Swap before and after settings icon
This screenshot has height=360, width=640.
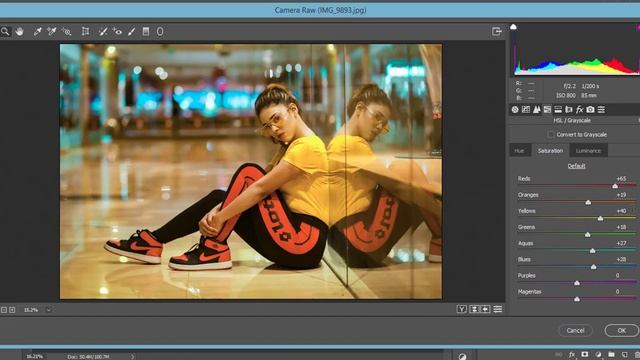[x=474, y=309]
